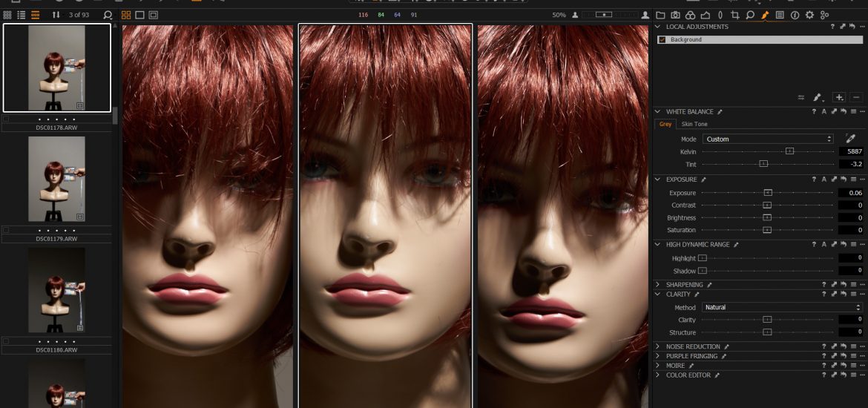
Task: Open the Color tool tab three-circles icon
Action: [690, 15]
